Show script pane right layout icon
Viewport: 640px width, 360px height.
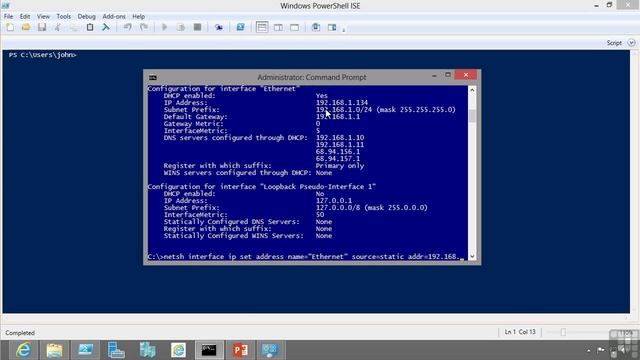tap(278, 27)
